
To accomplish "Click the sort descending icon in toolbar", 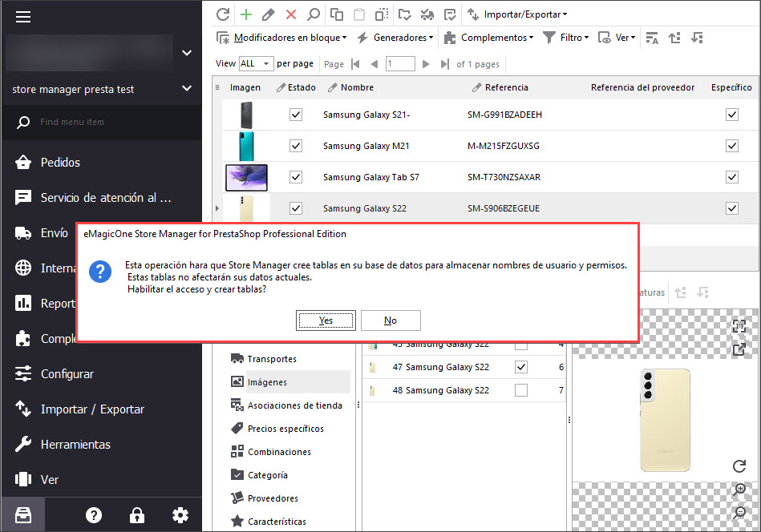I will tap(697, 38).
